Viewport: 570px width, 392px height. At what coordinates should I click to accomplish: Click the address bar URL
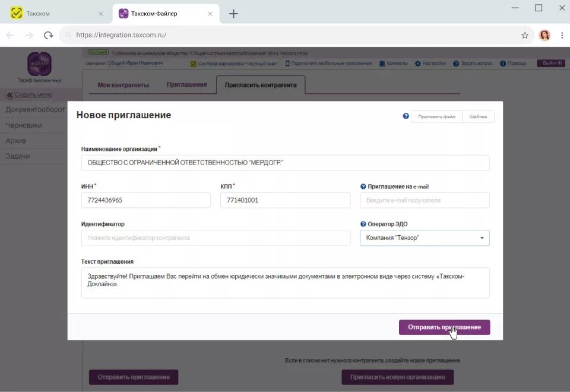[121, 35]
